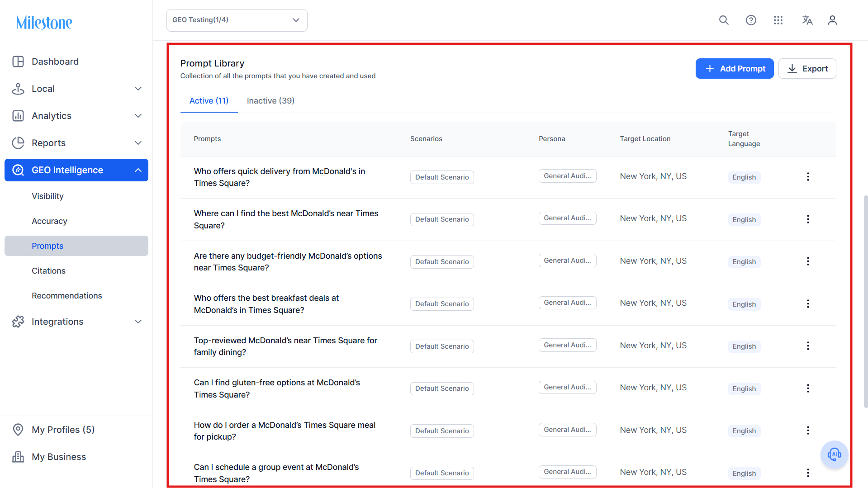Open the help question mark icon
Viewport: 868px width, 488px height.
click(751, 20)
